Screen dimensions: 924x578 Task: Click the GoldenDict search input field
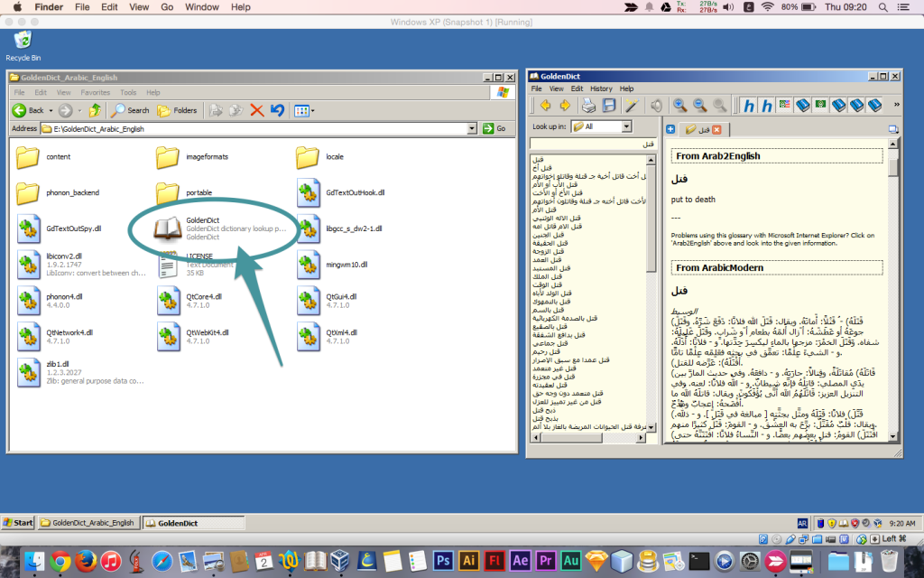click(x=593, y=144)
